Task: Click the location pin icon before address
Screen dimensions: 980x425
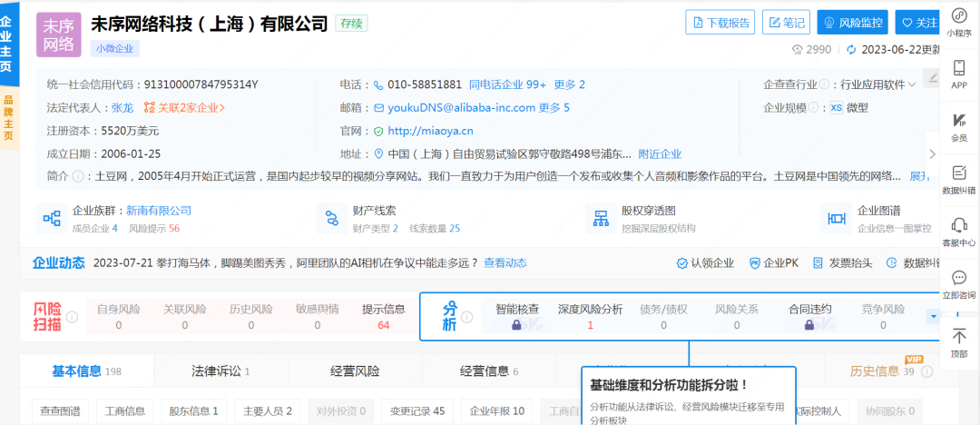Action: point(378,154)
